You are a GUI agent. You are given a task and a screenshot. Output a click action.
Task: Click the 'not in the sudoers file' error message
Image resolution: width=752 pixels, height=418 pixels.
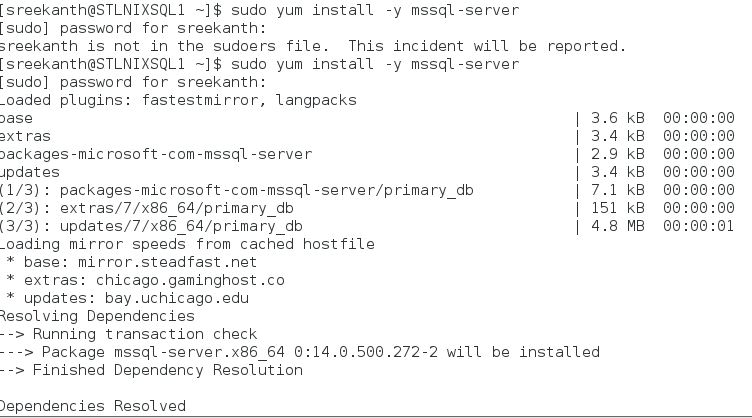[x=312, y=46]
